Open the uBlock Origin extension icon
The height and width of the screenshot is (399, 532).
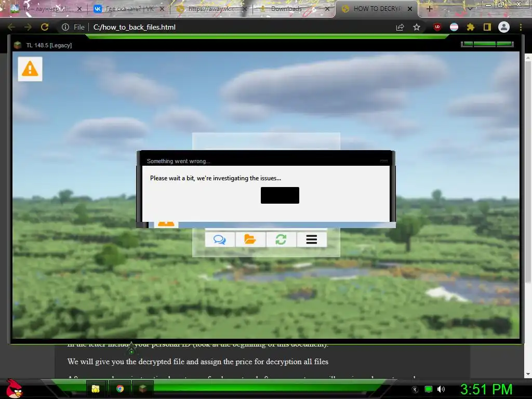pos(437,27)
